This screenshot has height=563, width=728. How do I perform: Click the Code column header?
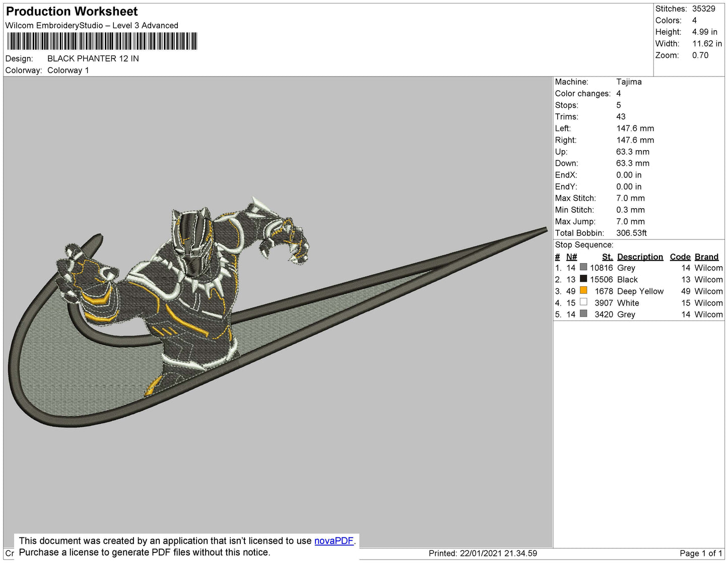click(680, 257)
